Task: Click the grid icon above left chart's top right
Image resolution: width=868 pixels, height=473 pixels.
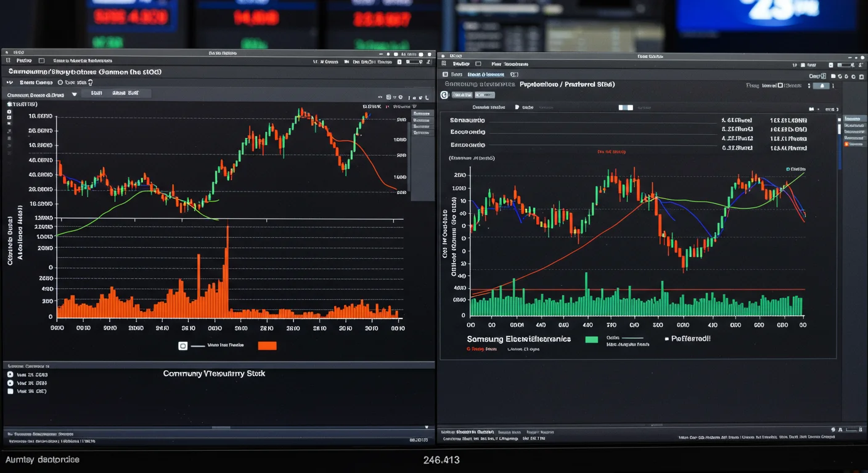Action: 389,97
